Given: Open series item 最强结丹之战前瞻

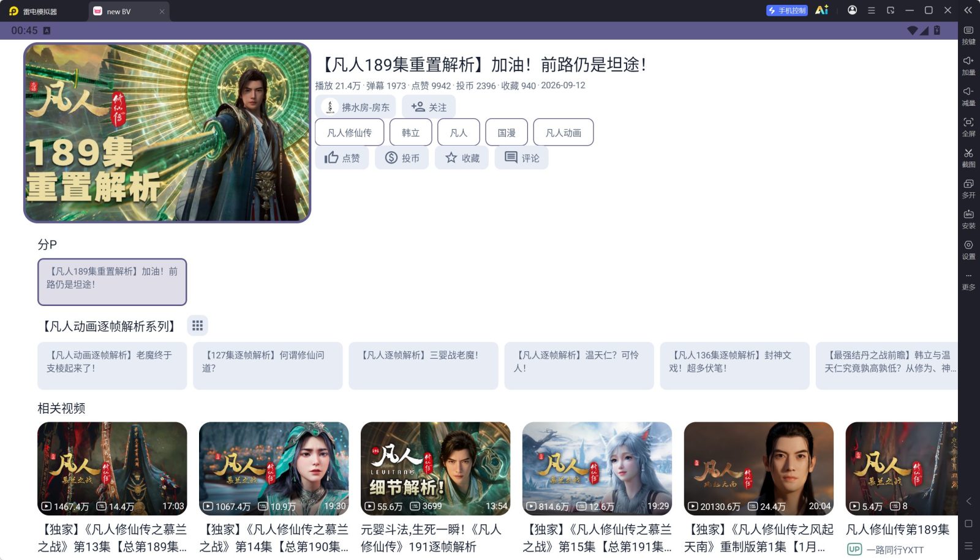Looking at the screenshot, I should [887, 366].
